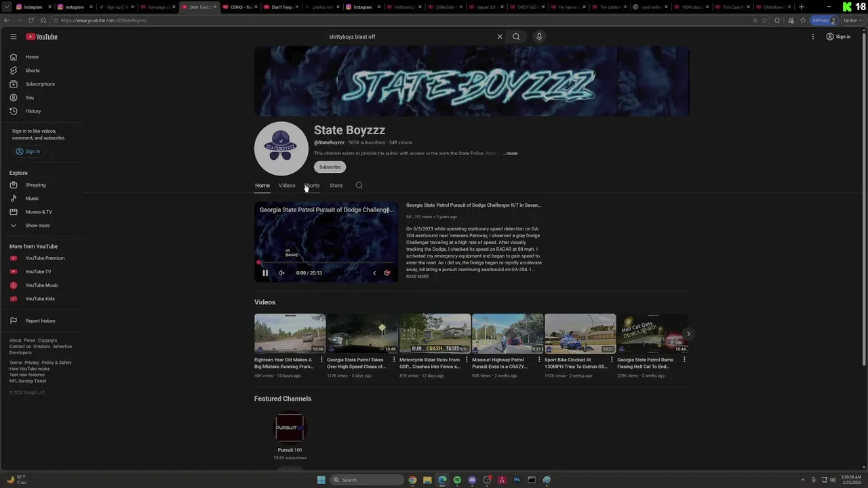The height and width of the screenshot is (488, 868).
Task: Reload the page in browser toolbar
Action: [x=31, y=20]
